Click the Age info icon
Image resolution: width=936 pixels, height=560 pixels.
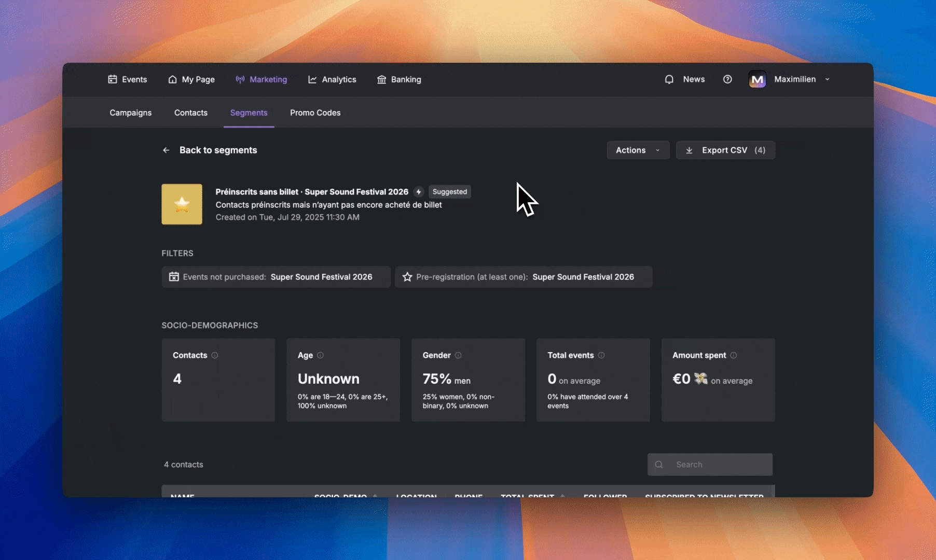tap(320, 355)
